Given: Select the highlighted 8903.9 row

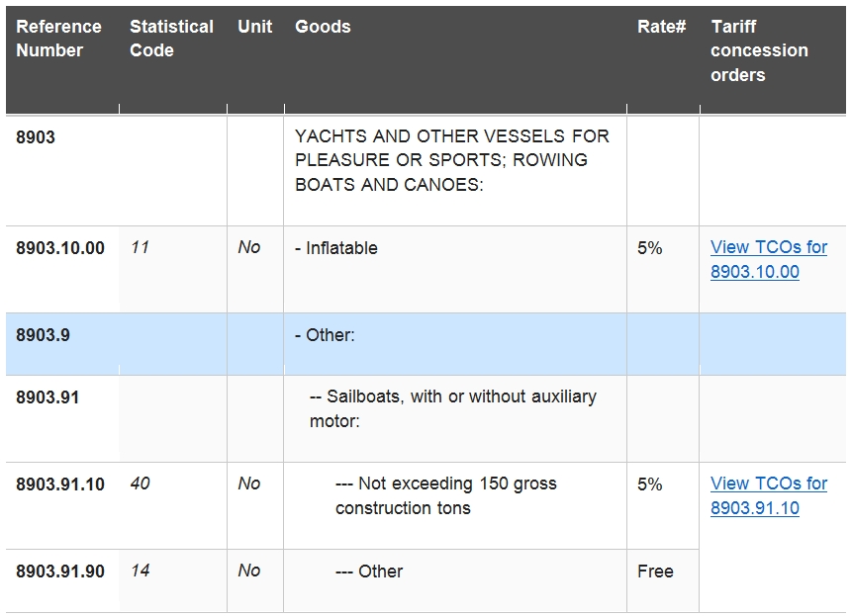Looking at the screenshot, I should point(426,343).
